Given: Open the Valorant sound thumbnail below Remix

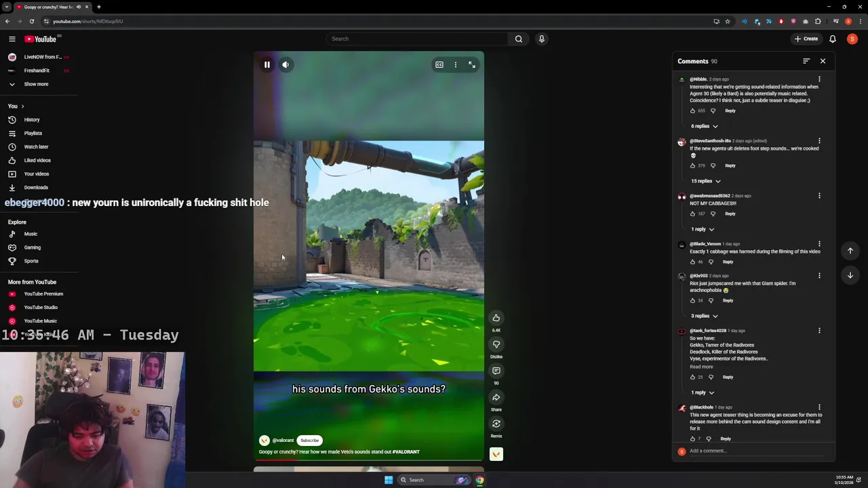Looking at the screenshot, I should 496,454.
